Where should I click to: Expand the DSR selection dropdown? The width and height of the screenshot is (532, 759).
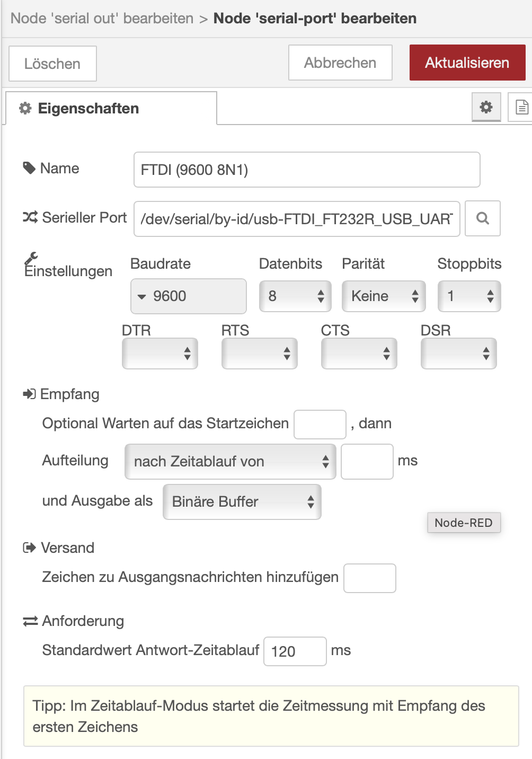click(x=458, y=354)
